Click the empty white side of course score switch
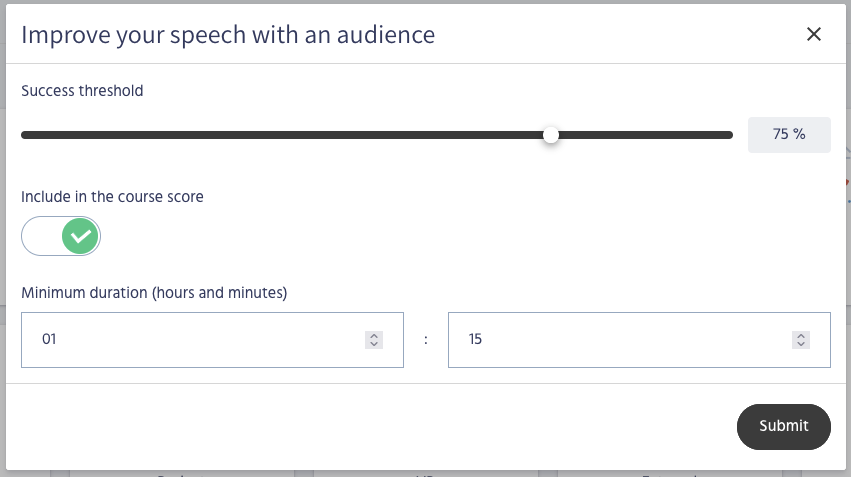This screenshot has width=851, height=477. [x=41, y=237]
